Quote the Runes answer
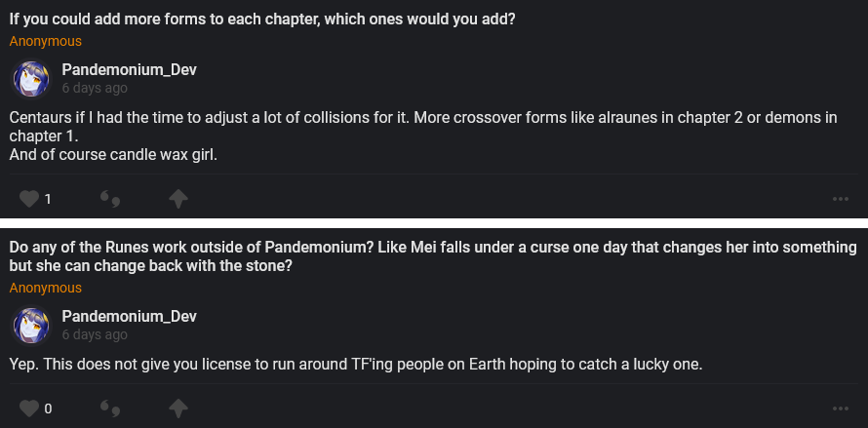The width and height of the screenshot is (868, 428). 111,408
